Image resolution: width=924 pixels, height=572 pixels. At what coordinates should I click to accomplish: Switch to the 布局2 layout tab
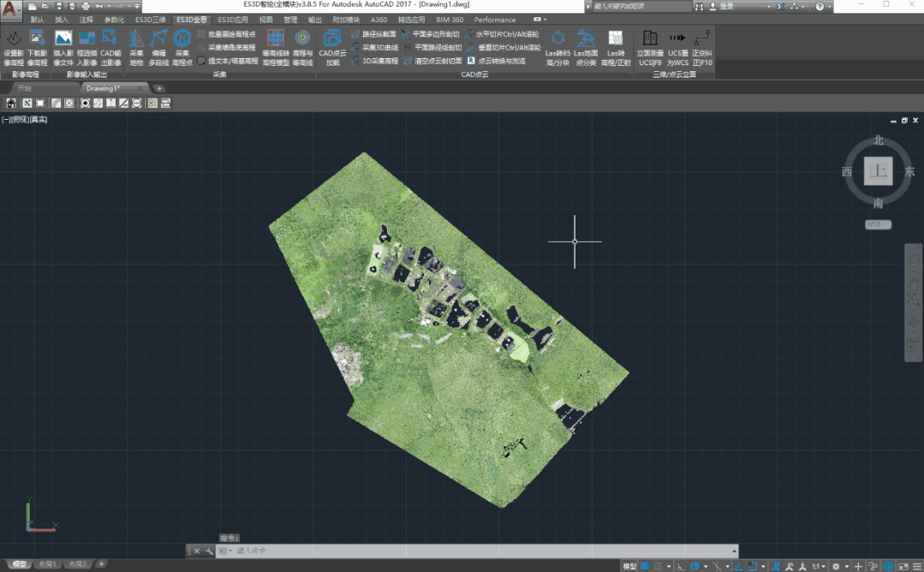click(x=77, y=564)
